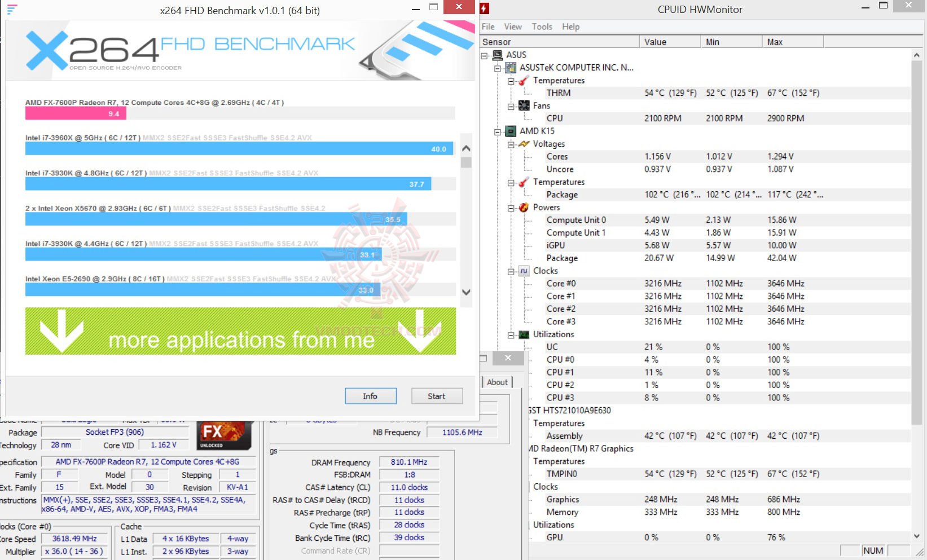Click the Voltages icon under AMD K15
927x560 pixels.
tap(524, 144)
